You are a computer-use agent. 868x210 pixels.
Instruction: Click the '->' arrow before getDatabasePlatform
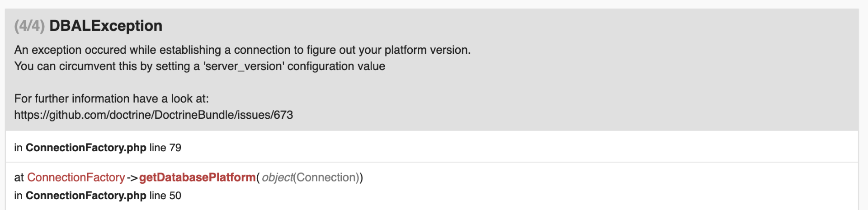tap(132, 177)
